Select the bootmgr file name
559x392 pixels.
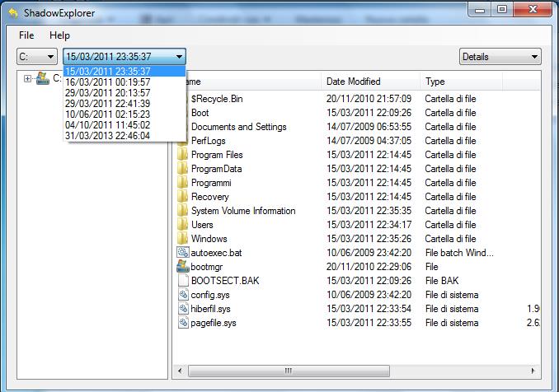point(207,267)
